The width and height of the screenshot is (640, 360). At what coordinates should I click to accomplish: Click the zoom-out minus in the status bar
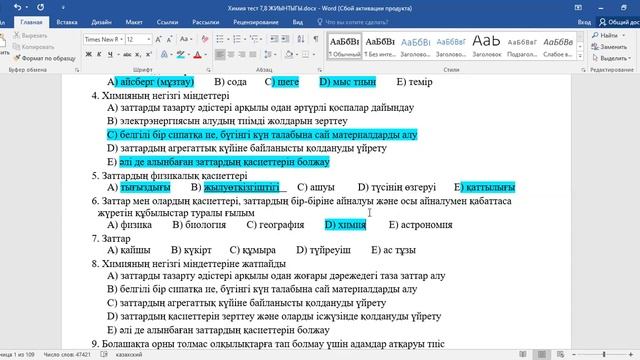(x=574, y=354)
